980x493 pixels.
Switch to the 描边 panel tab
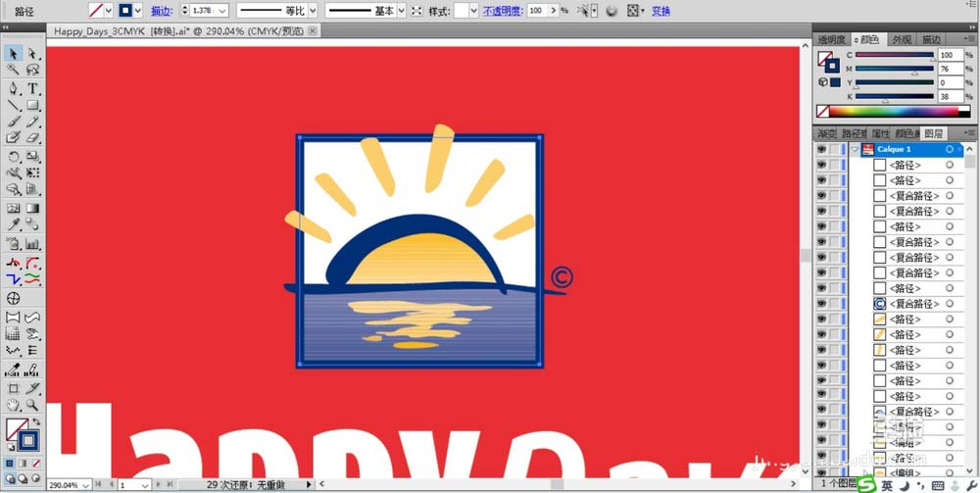(931, 39)
